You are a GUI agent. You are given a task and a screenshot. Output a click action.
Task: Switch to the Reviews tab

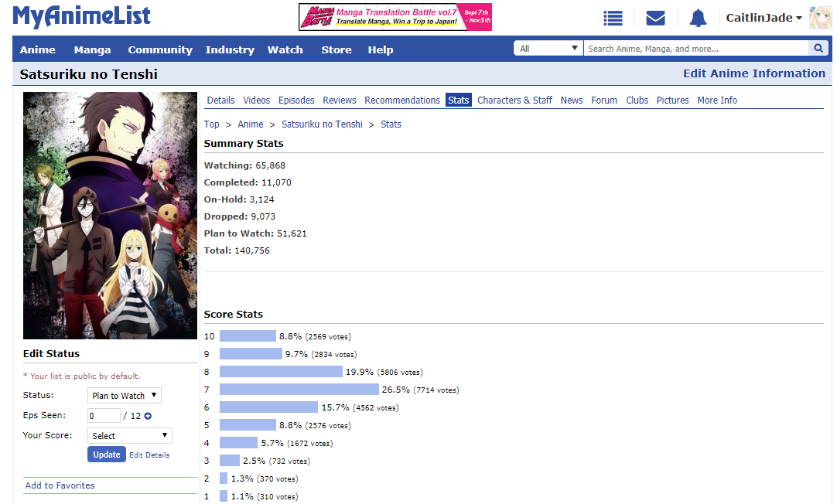(x=340, y=100)
